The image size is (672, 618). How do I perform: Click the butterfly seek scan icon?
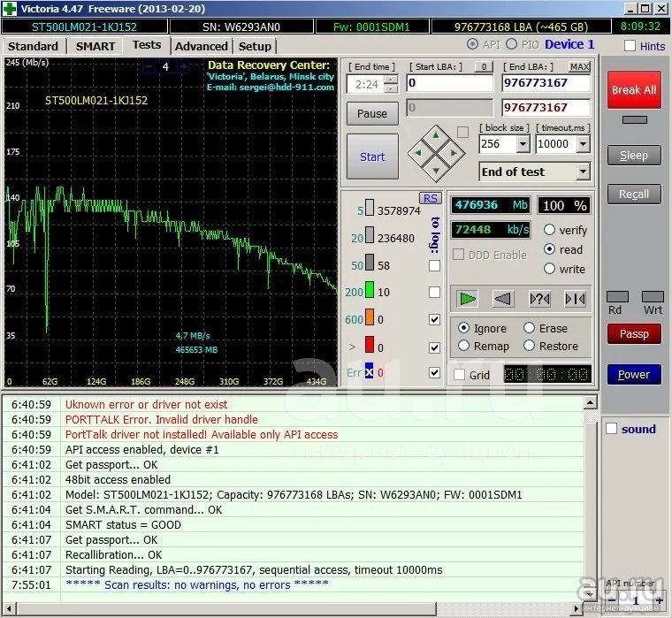tap(575, 299)
